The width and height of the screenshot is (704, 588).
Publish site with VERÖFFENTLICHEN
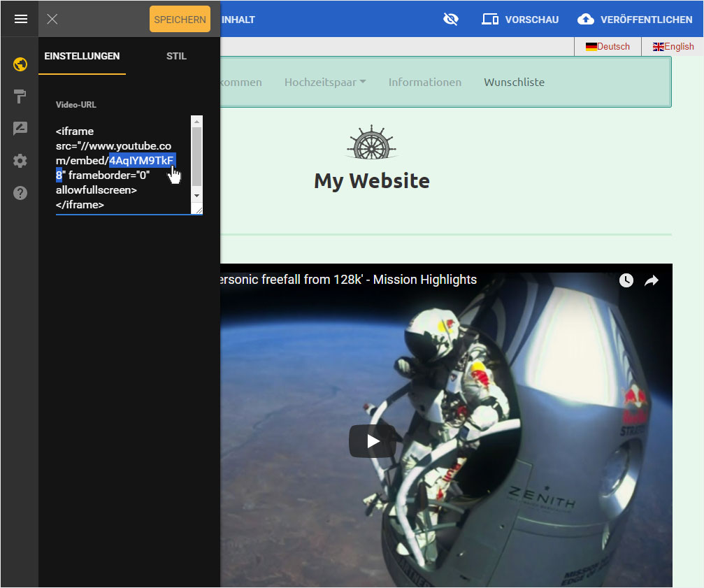635,20
